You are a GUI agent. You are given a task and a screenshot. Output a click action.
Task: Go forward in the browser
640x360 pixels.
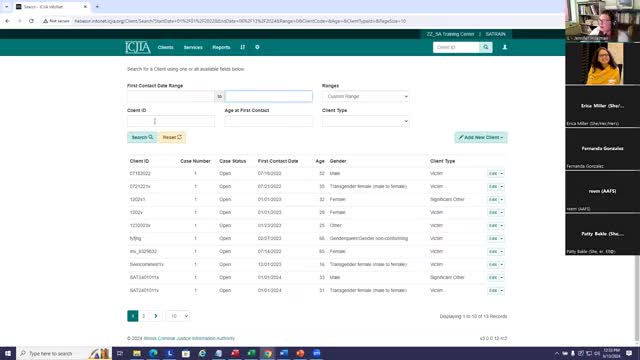pos(19,21)
